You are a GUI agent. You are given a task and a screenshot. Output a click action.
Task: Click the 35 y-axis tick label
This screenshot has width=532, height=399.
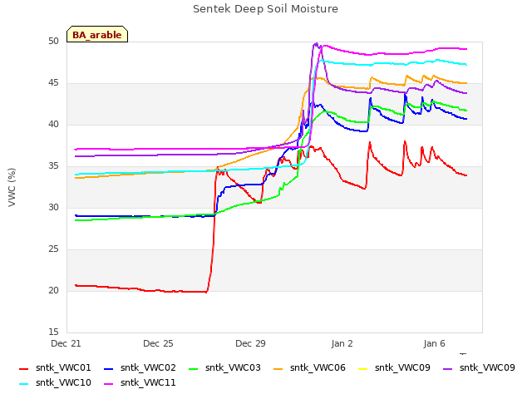(x=53, y=166)
